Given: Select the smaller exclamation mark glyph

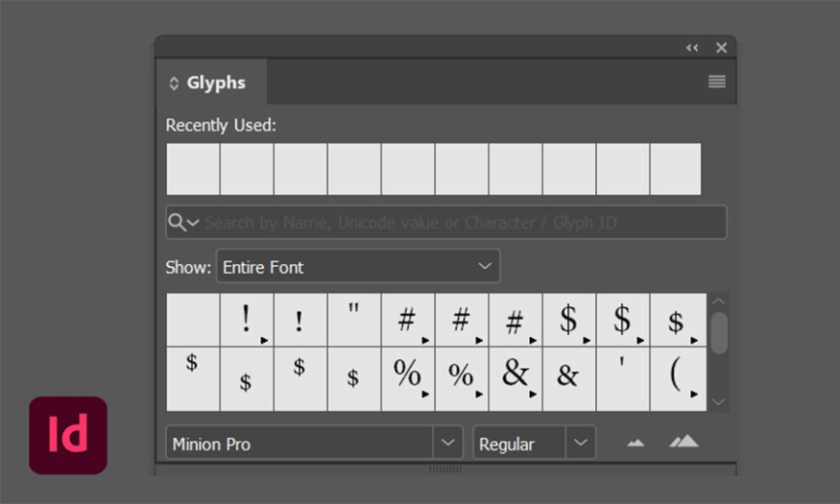Looking at the screenshot, I should 300,320.
